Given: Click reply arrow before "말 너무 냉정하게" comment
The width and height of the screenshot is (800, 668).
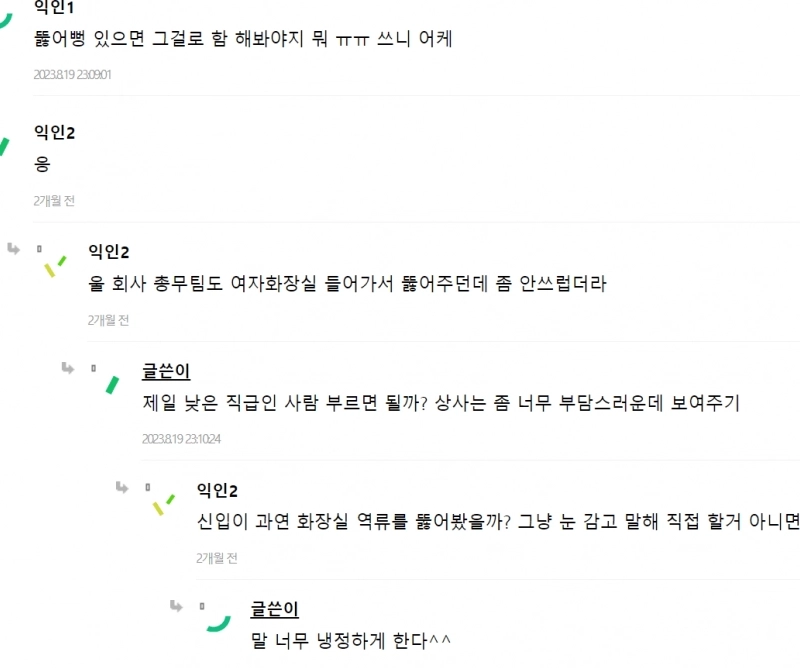Looking at the screenshot, I should (x=176, y=605).
